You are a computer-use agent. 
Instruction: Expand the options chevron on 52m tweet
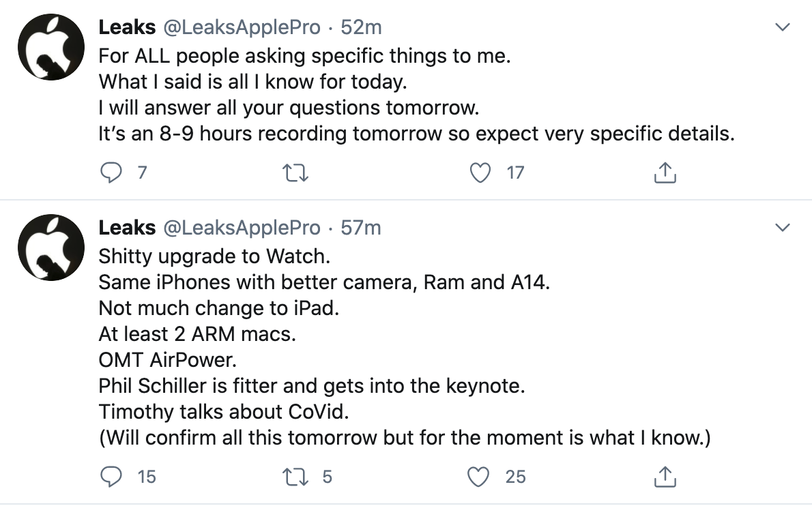click(783, 28)
